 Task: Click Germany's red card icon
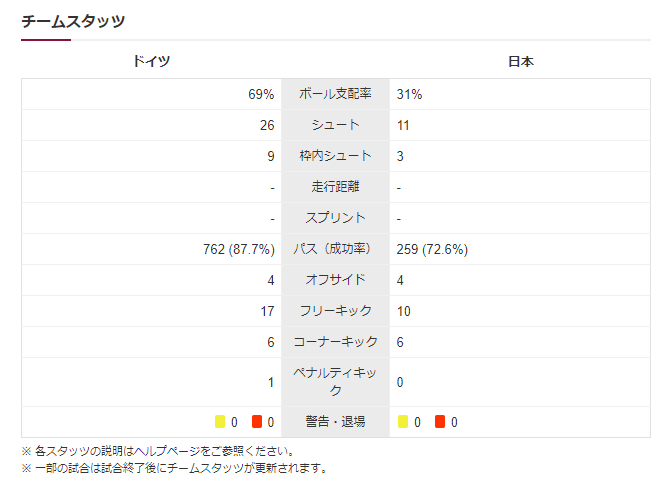click(x=257, y=422)
